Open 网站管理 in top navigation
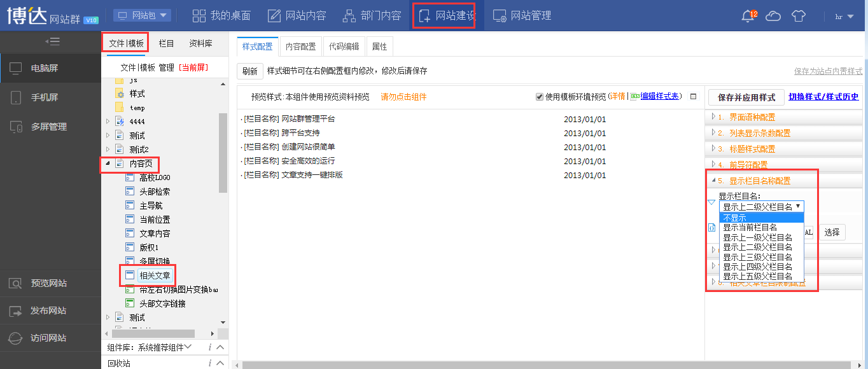 click(x=522, y=15)
